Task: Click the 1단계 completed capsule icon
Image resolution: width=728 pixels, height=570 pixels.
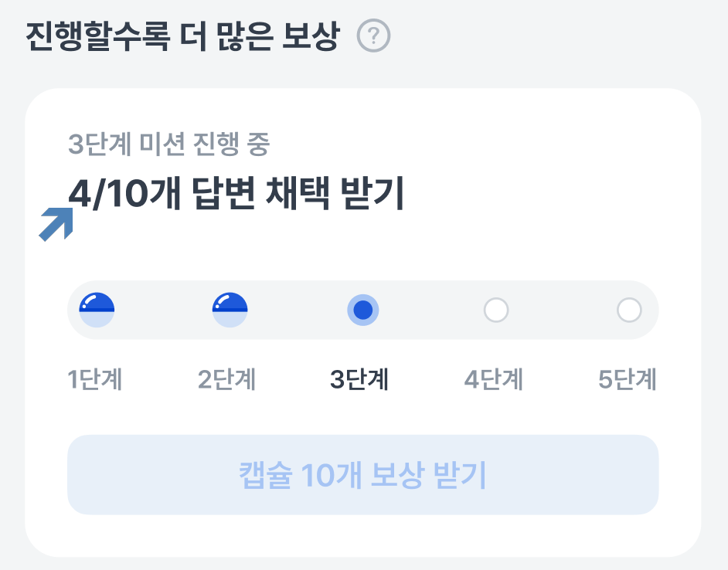Action: (x=97, y=310)
